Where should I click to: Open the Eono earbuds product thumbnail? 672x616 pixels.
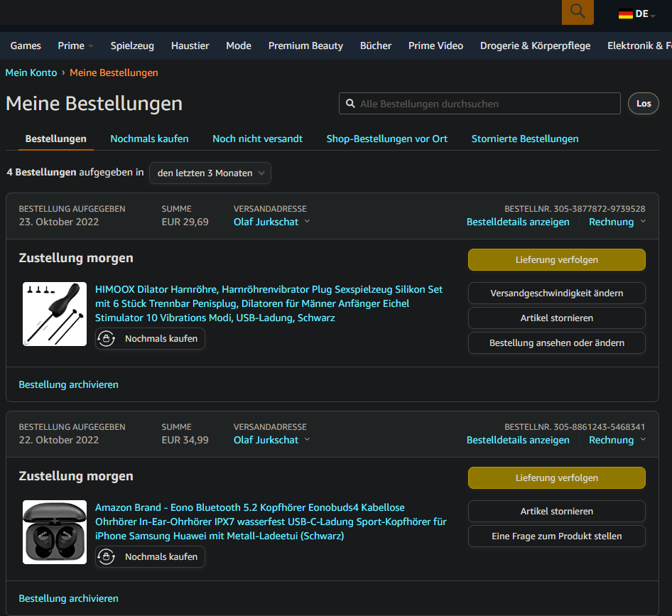(55, 532)
